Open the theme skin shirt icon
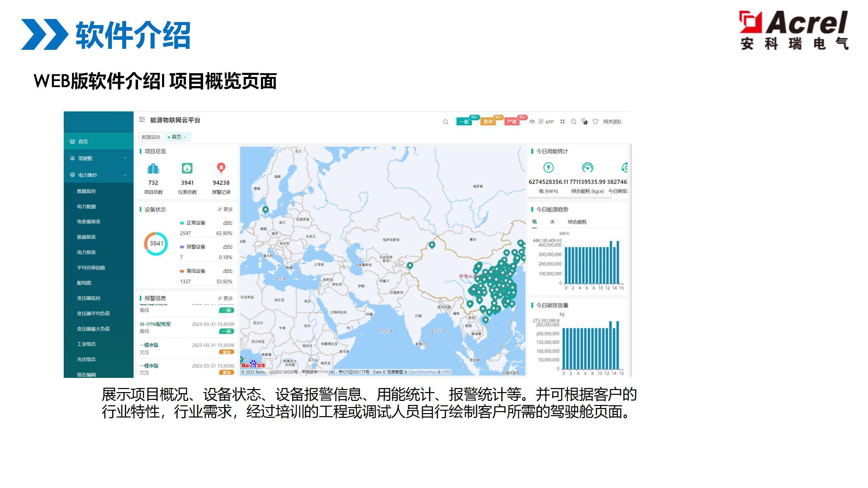The height and width of the screenshot is (488, 868). tap(595, 122)
